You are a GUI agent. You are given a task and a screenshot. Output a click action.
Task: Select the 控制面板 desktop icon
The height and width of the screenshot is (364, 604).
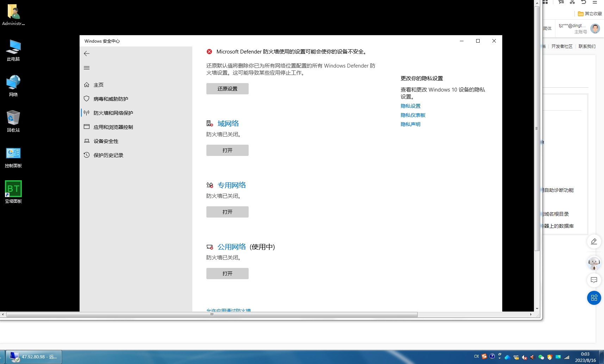tap(13, 157)
